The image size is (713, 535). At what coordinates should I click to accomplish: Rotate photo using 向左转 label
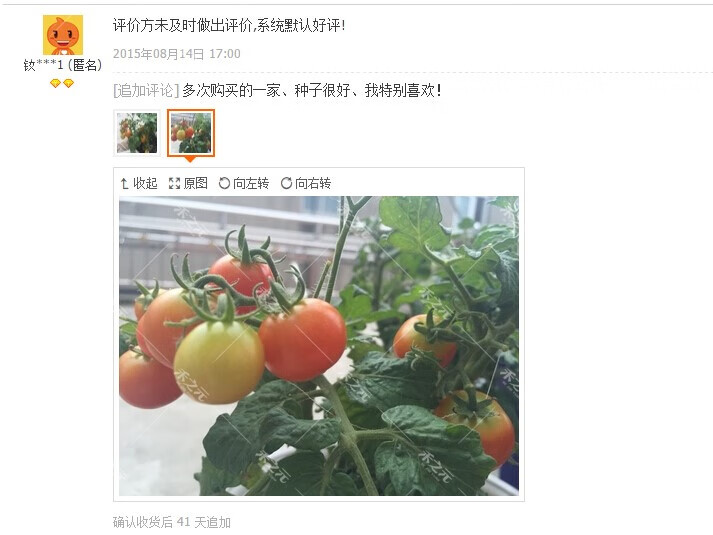(251, 183)
